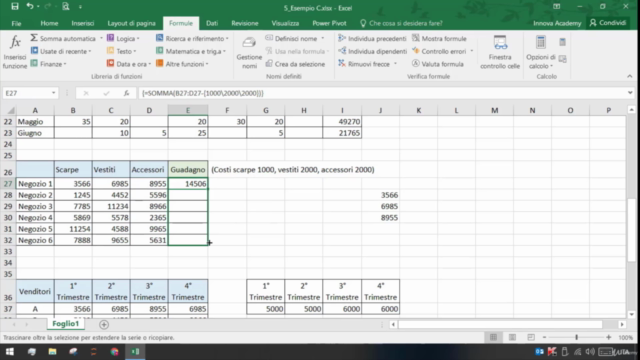Add a new sheet with plus button
The height and width of the screenshot is (360, 640).
click(104, 324)
